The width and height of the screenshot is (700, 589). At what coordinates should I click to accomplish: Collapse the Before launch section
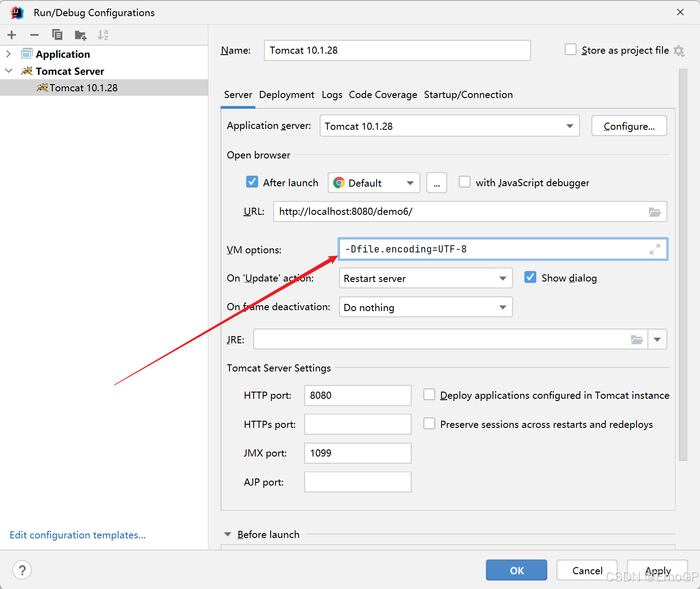pyautogui.click(x=228, y=534)
